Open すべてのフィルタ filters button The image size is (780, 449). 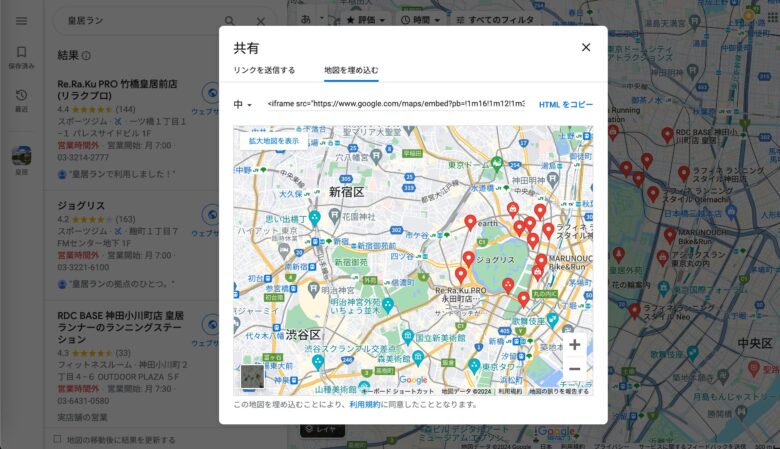point(495,20)
